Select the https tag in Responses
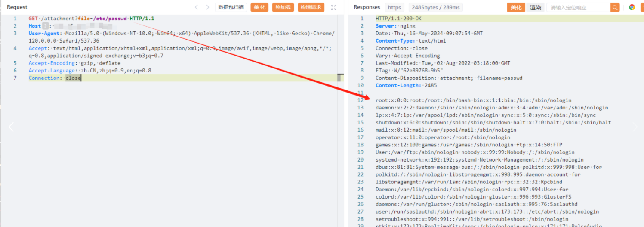This screenshot has height=227, width=644. [x=394, y=7]
